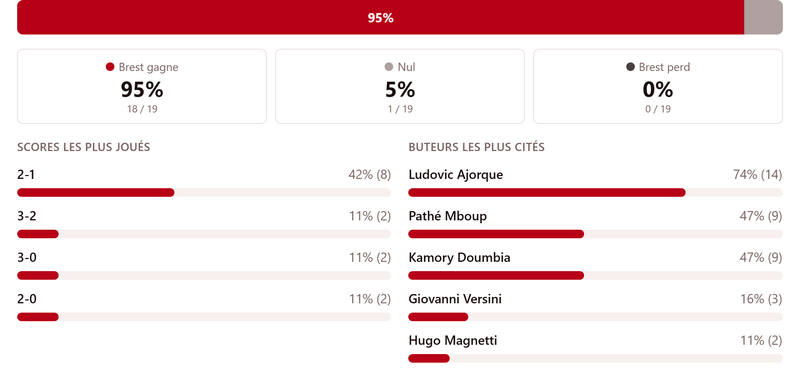Click the Ludovic Ajorque scorer name
Image resolution: width=800 pixels, height=380 pixels.
(456, 175)
